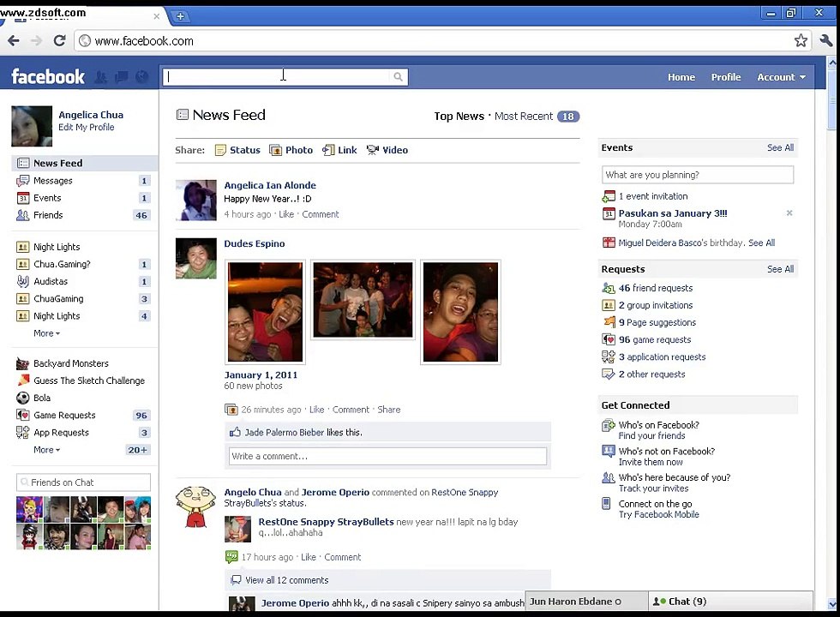Open 96 game requests link
The height and width of the screenshot is (617, 840).
(x=655, y=339)
